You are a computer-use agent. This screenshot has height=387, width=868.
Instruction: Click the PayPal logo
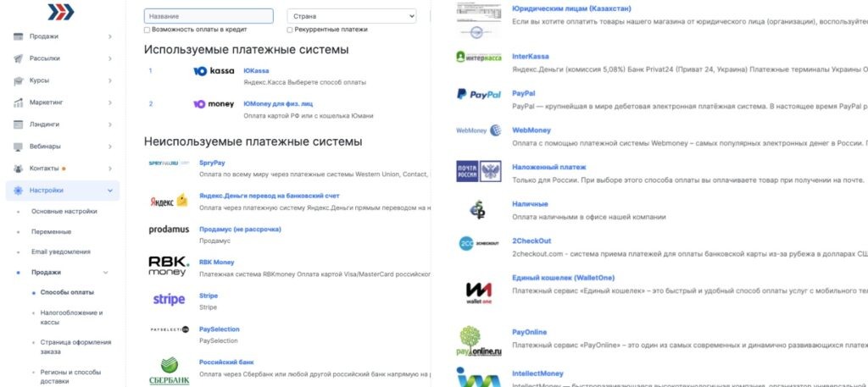479,95
